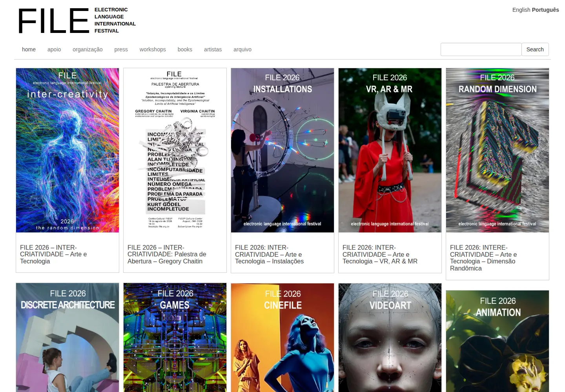Open the press menu item

[121, 49]
